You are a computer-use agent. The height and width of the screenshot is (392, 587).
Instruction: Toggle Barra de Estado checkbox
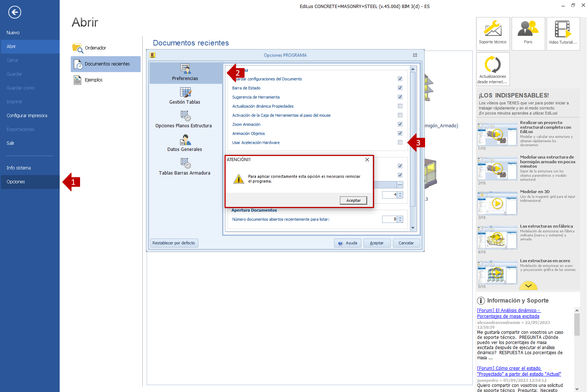[400, 88]
